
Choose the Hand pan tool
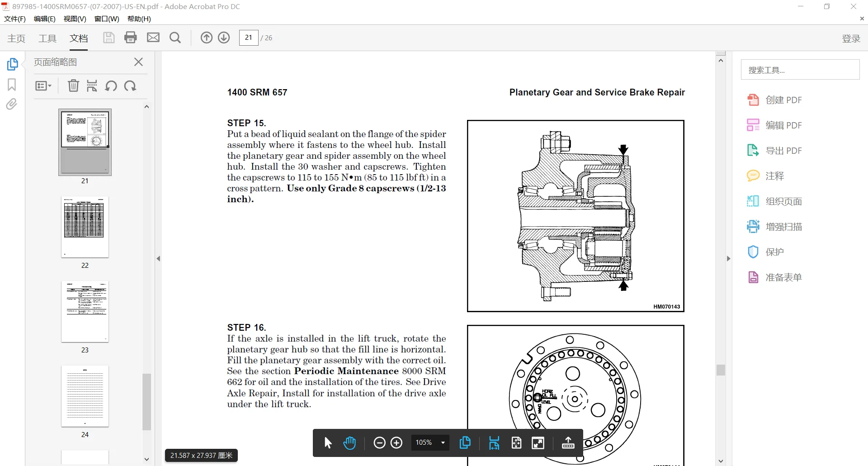(x=349, y=443)
